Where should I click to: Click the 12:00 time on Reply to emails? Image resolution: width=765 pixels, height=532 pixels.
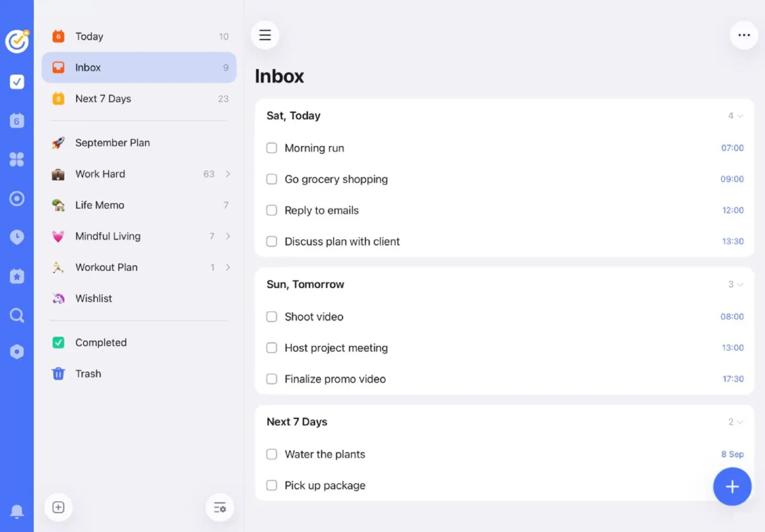coord(733,210)
